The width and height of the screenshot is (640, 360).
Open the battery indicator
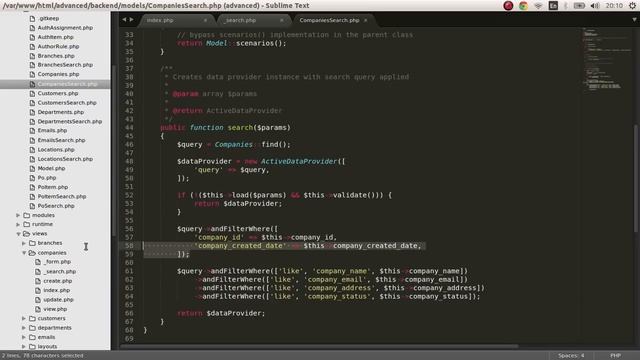[579, 6]
